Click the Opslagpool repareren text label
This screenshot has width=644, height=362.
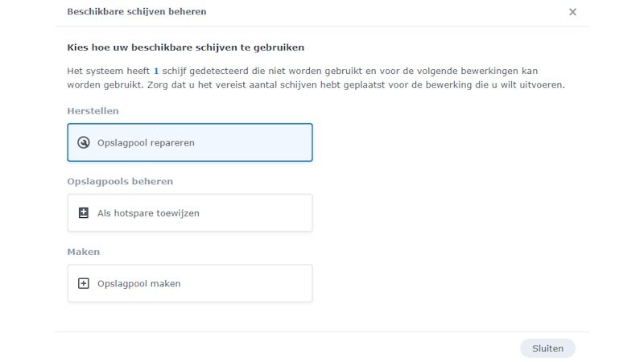click(146, 143)
